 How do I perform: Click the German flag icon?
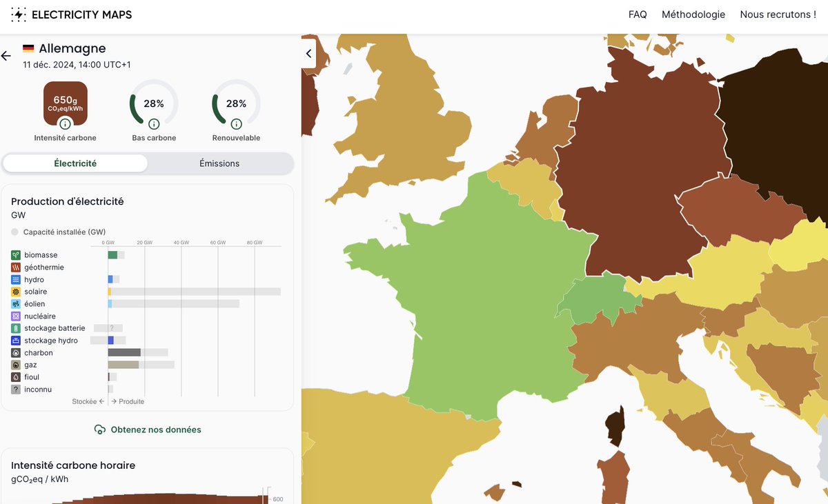click(x=28, y=48)
